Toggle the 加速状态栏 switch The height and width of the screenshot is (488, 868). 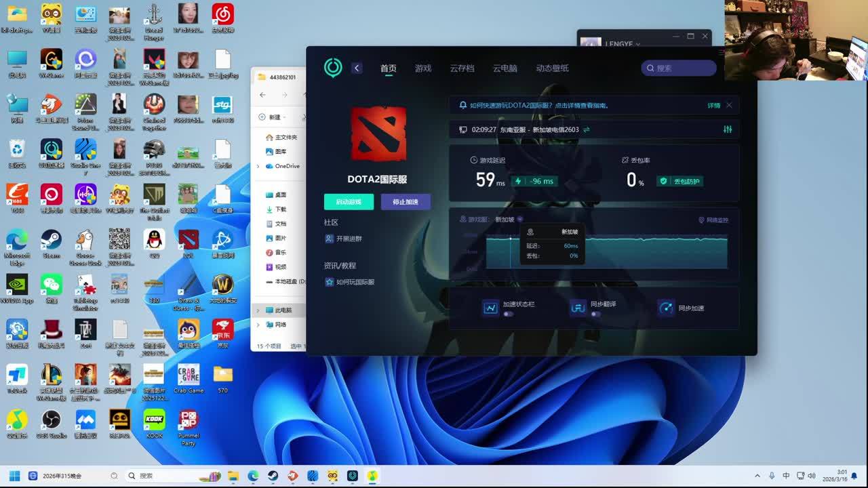(x=508, y=314)
